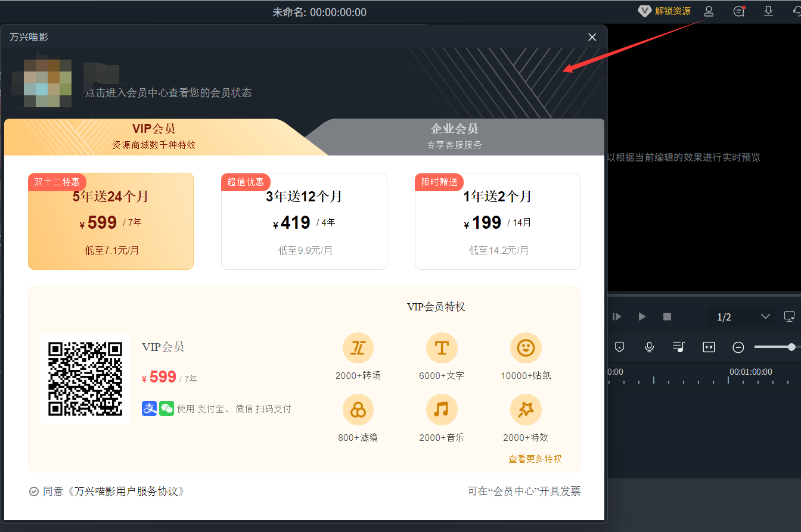Open the audio mixer music-list icon
The height and width of the screenshot is (532, 801).
point(679,347)
